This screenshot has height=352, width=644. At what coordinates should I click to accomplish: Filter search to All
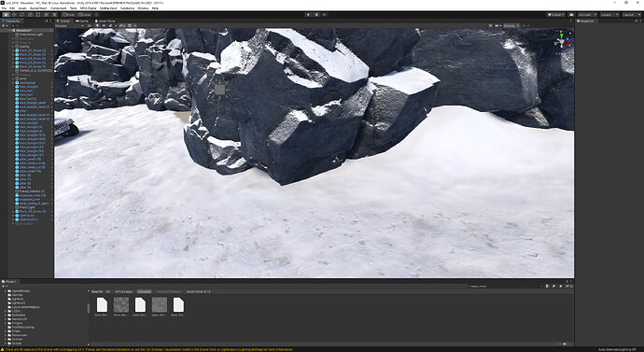pyautogui.click(x=108, y=291)
